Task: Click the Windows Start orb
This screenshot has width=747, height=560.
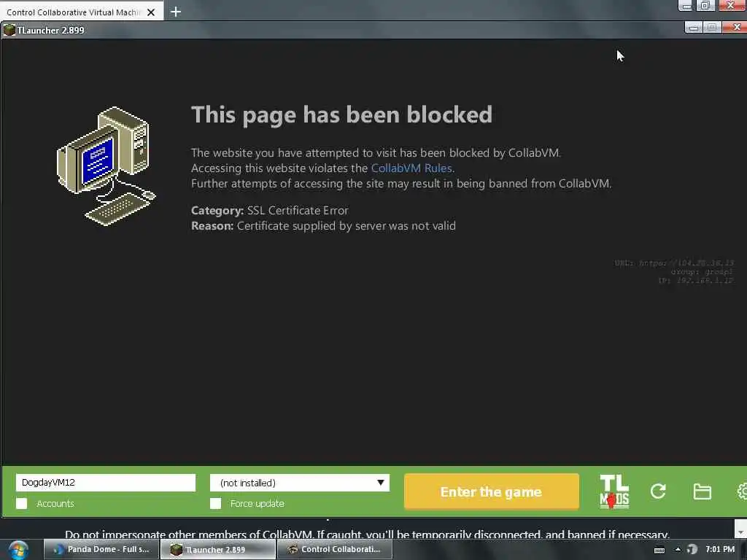Action: coord(18,550)
